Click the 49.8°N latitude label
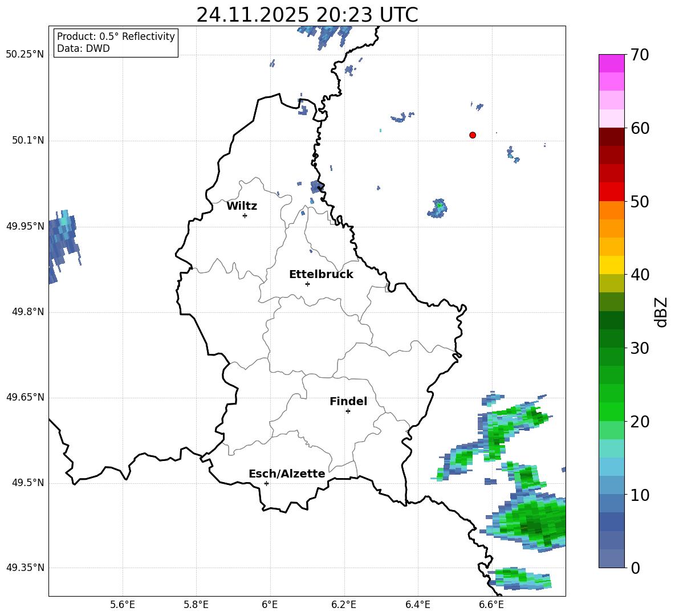This screenshot has width=675, height=616. [x=29, y=312]
